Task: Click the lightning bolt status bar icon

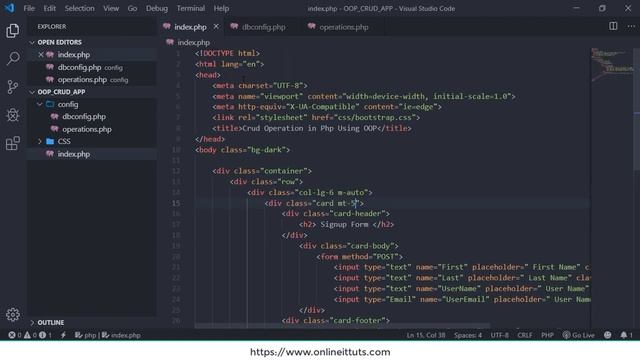Action: 63,335
